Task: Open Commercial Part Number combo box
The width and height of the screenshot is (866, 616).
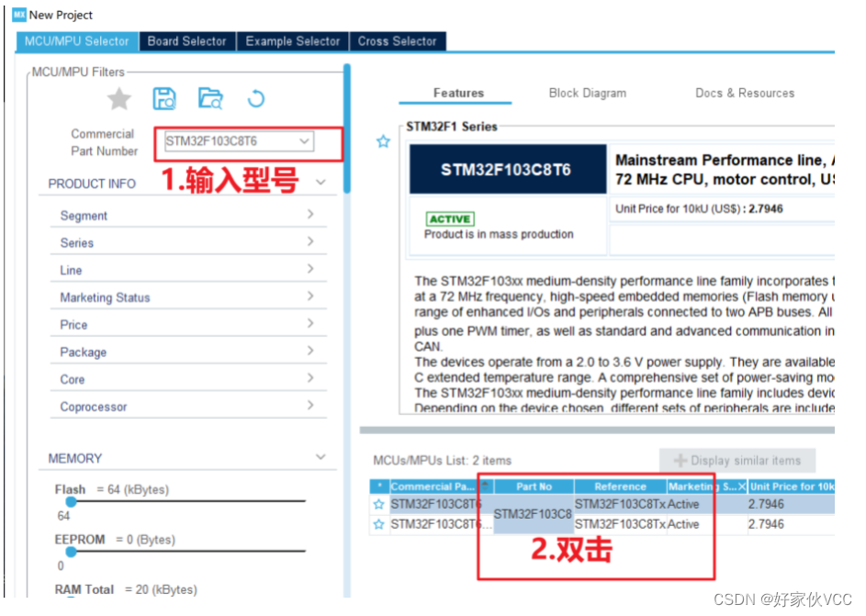Action: 304,141
